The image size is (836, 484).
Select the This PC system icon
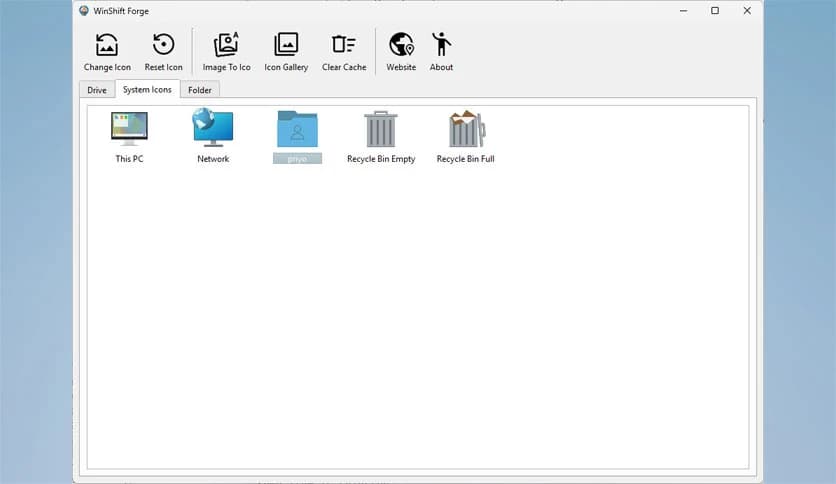[x=130, y=136]
